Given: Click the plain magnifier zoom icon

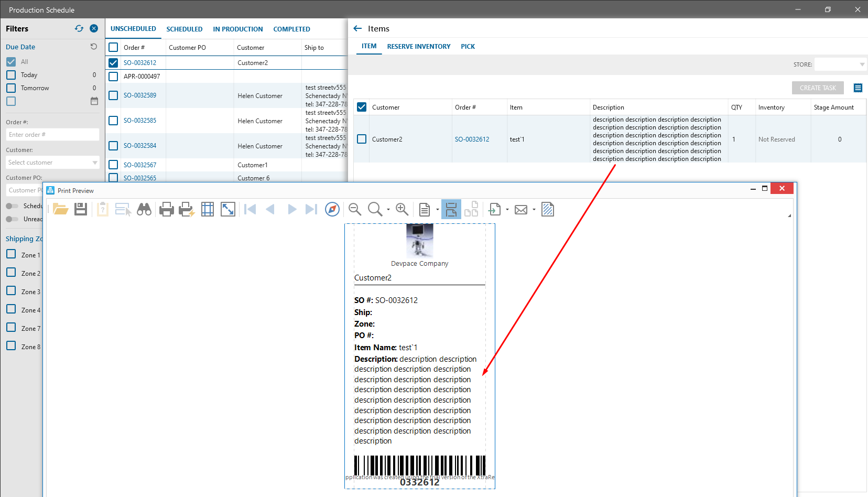Looking at the screenshot, I should coord(375,210).
